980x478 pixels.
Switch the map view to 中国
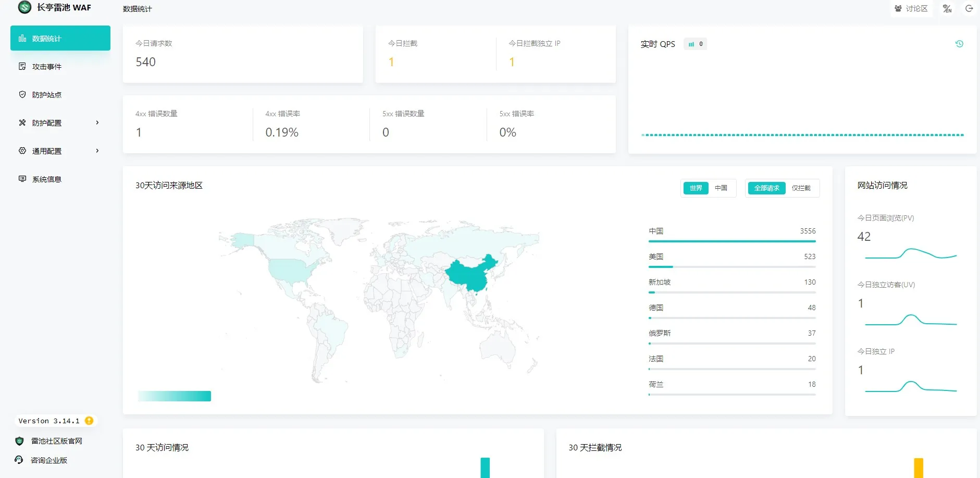[x=721, y=188]
